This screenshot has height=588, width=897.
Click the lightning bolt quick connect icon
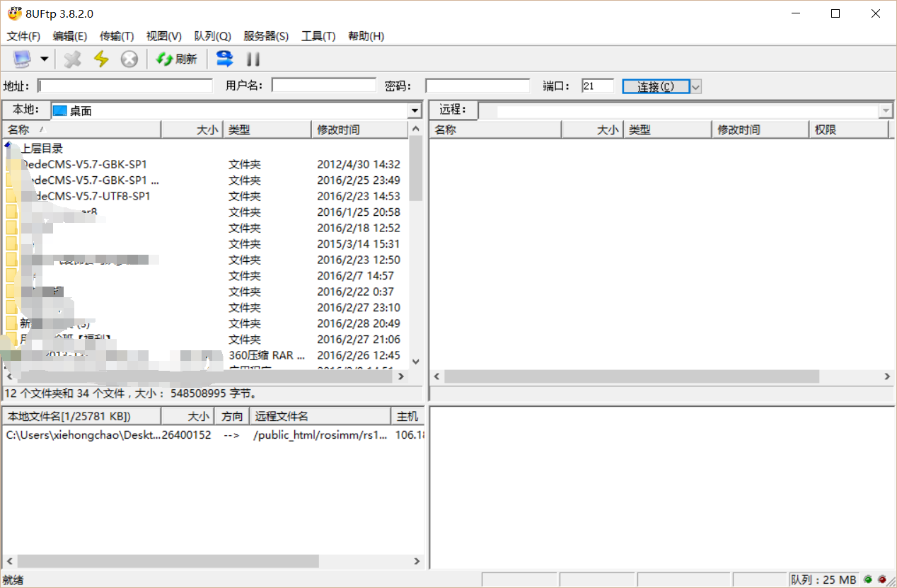tap(101, 59)
